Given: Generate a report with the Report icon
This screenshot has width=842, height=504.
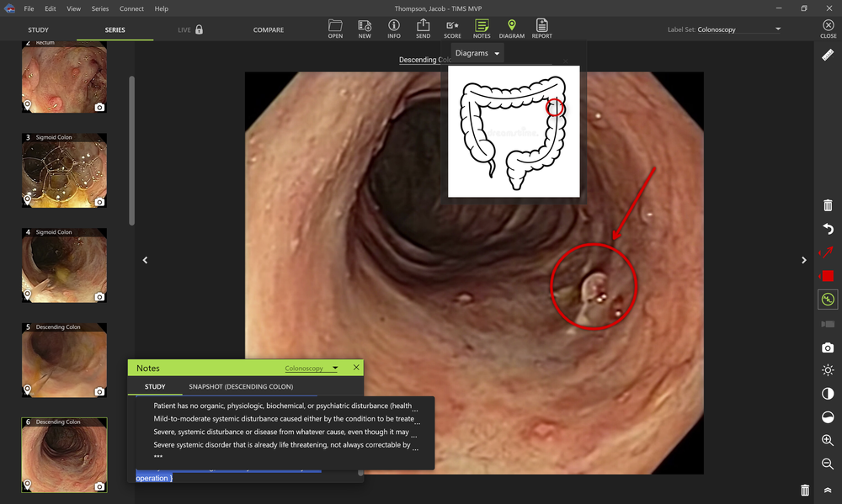Looking at the screenshot, I should pyautogui.click(x=541, y=28).
